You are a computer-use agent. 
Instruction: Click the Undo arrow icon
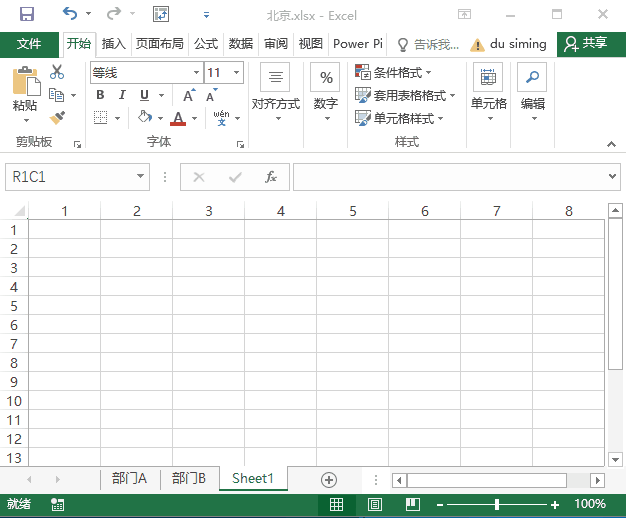(69, 15)
